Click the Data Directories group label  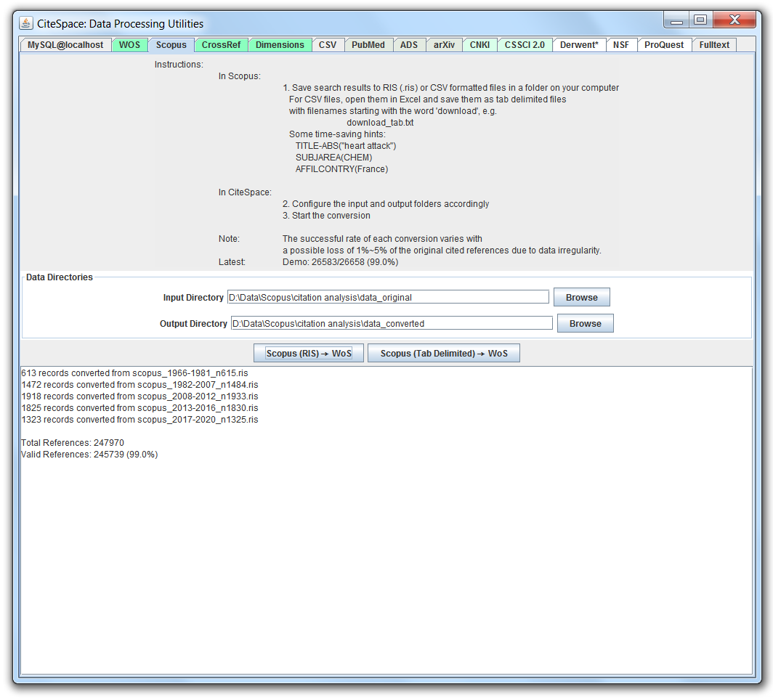click(x=59, y=277)
